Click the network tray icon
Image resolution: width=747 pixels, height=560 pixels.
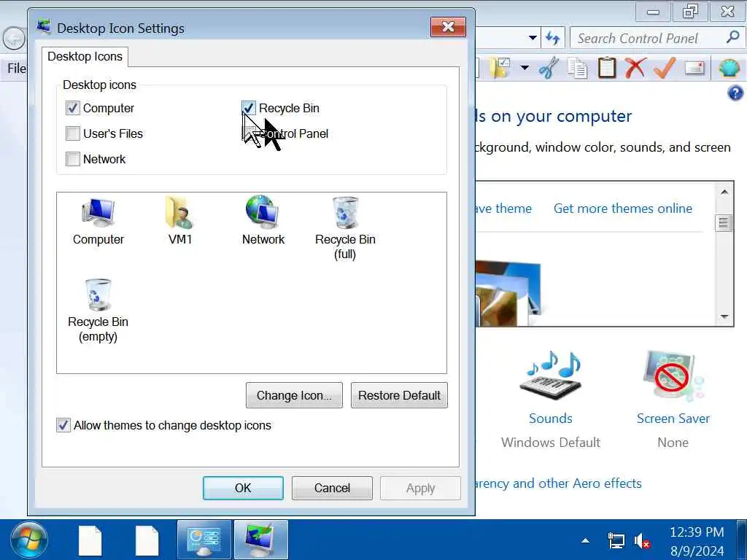(x=616, y=541)
